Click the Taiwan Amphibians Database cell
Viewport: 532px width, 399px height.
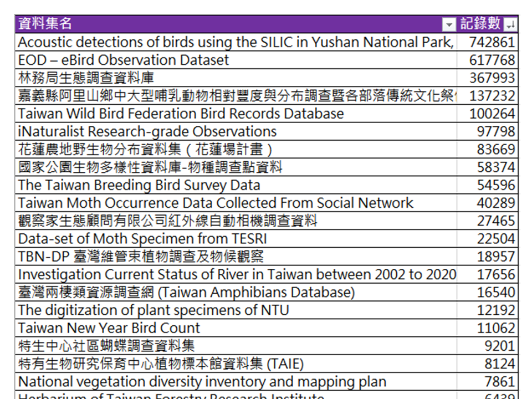point(186,292)
